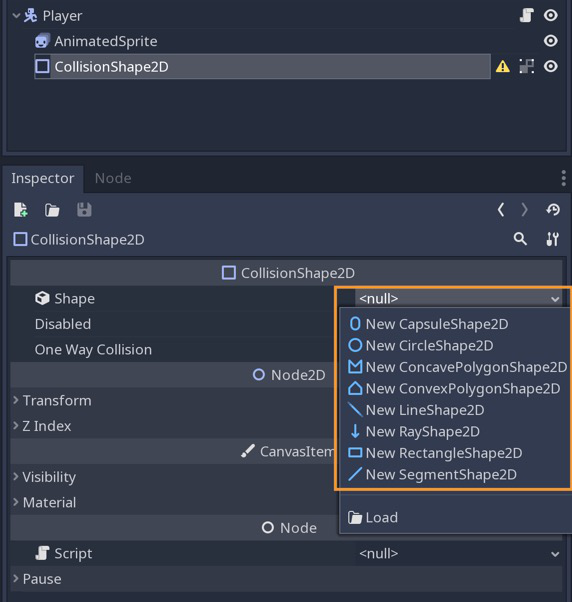
Task: Choose New RayShape2D from the list
Action: (x=456, y=432)
